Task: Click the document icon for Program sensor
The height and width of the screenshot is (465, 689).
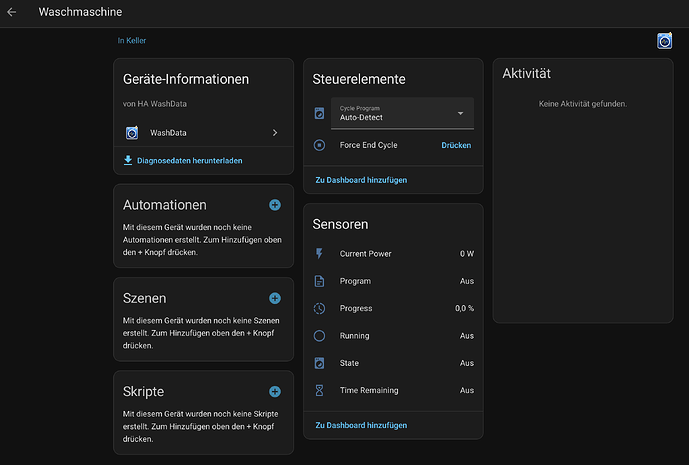Action: tap(319, 281)
